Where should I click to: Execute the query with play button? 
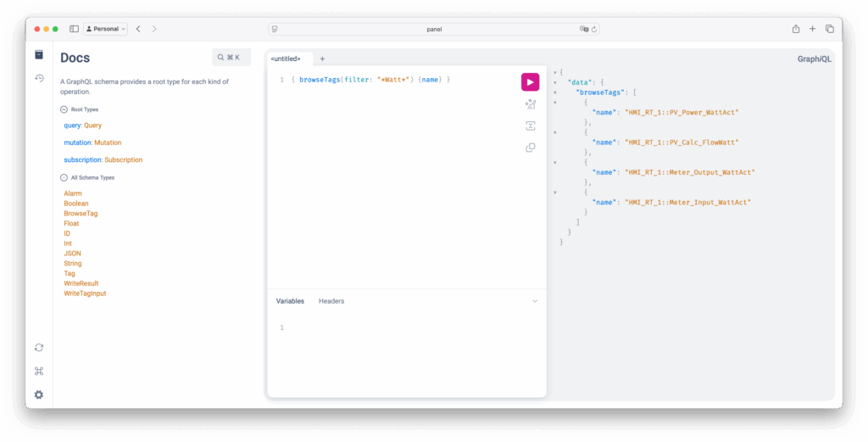click(530, 82)
